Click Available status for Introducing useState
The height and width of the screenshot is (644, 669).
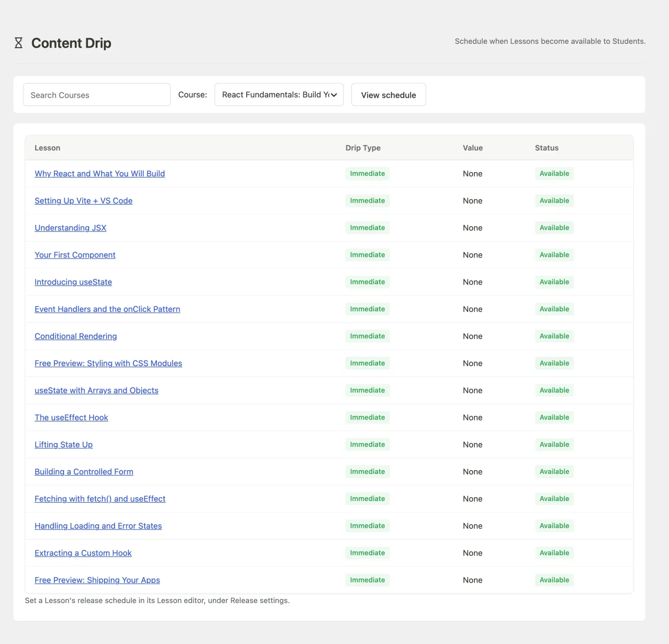click(x=554, y=282)
